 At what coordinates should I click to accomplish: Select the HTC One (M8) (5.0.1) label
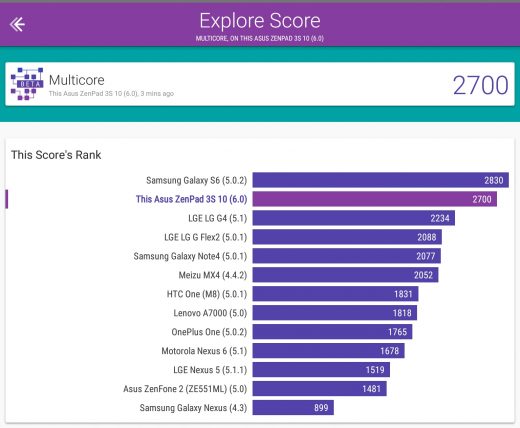tap(207, 294)
